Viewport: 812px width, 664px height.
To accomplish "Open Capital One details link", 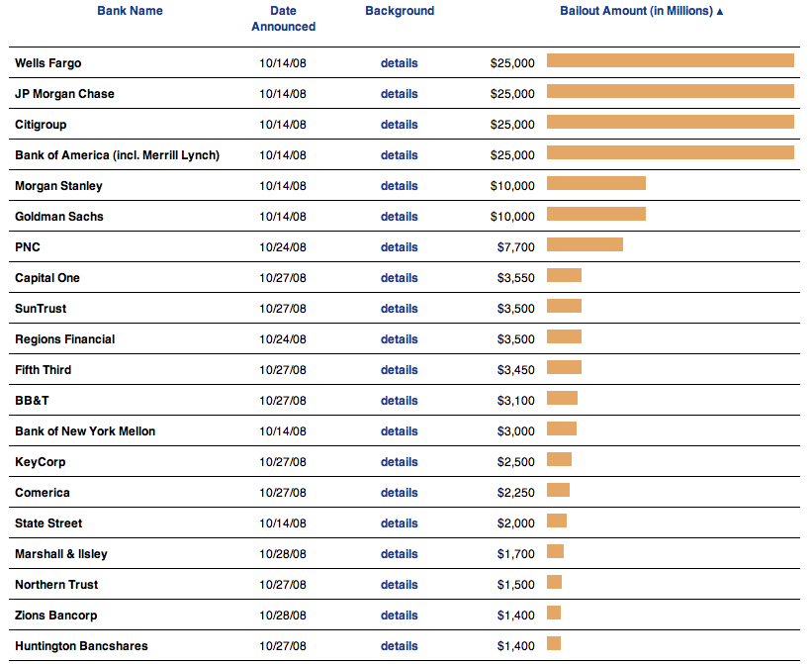I will (400, 278).
